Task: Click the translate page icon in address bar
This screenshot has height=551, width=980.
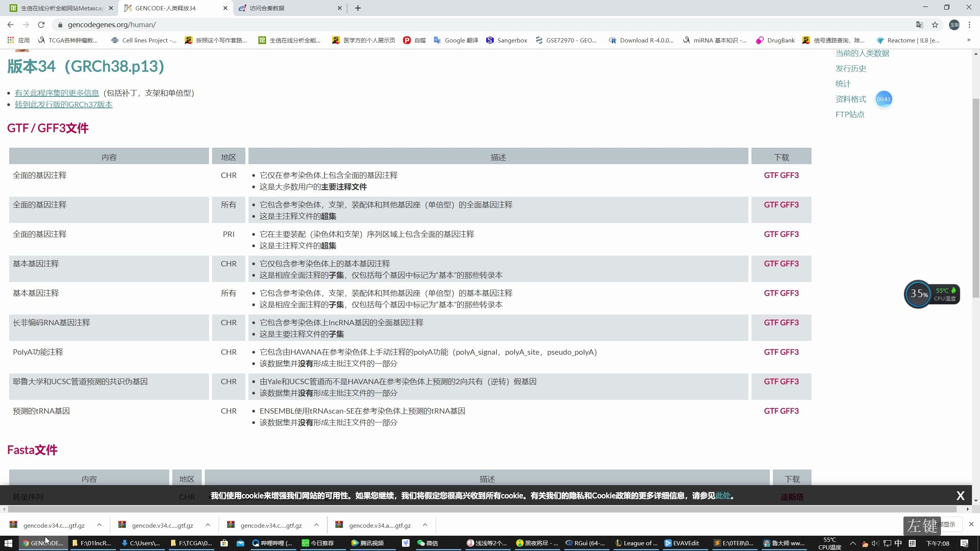Action: pyautogui.click(x=920, y=24)
